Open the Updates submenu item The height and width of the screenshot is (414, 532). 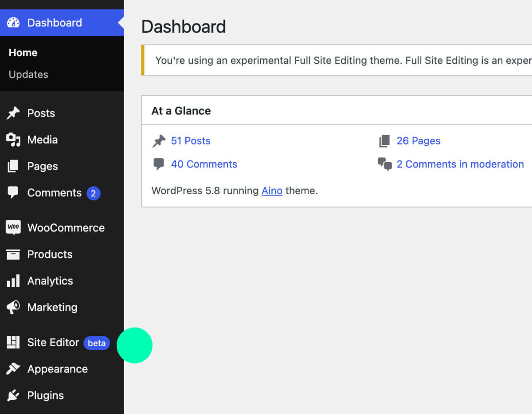tap(28, 74)
